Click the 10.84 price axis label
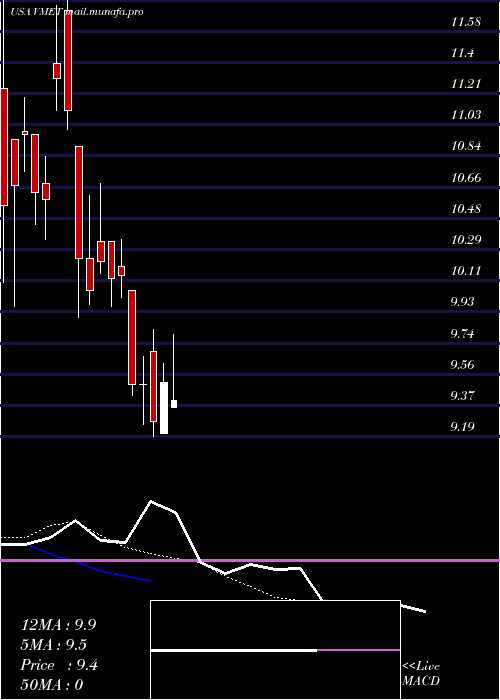 pos(466,146)
